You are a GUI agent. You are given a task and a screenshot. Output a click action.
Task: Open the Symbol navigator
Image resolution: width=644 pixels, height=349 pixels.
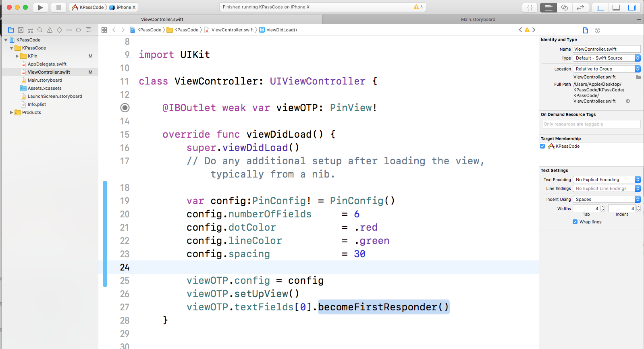coord(30,30)
